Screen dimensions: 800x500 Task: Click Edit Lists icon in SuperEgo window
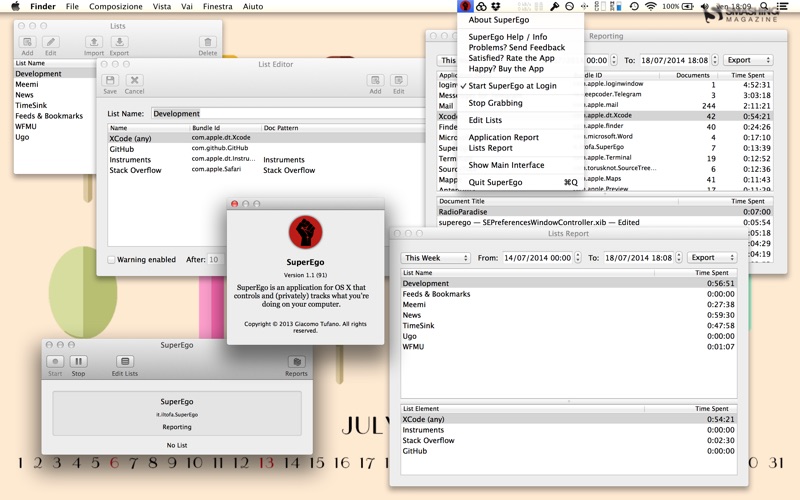click(124, 362)
